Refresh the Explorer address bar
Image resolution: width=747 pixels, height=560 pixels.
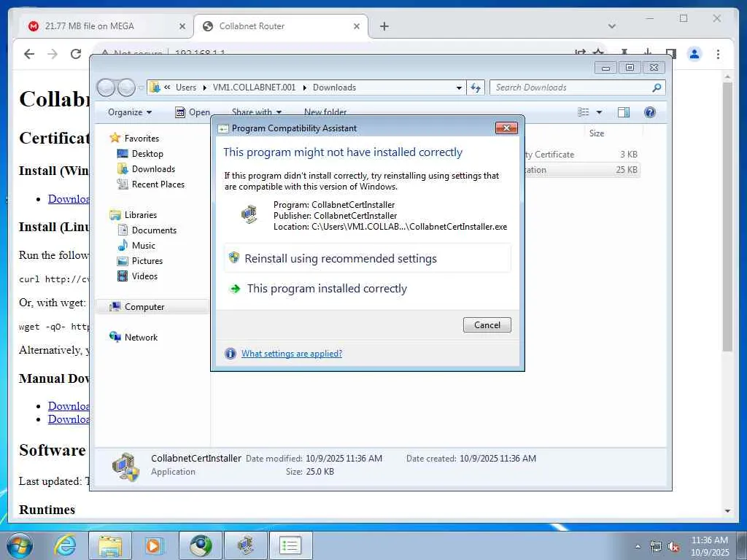[476, 87]
